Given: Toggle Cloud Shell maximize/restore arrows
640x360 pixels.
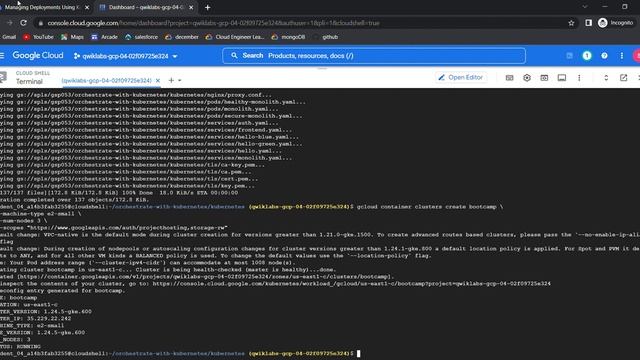Looking at the screenshot, I should (x=606, y=78).
